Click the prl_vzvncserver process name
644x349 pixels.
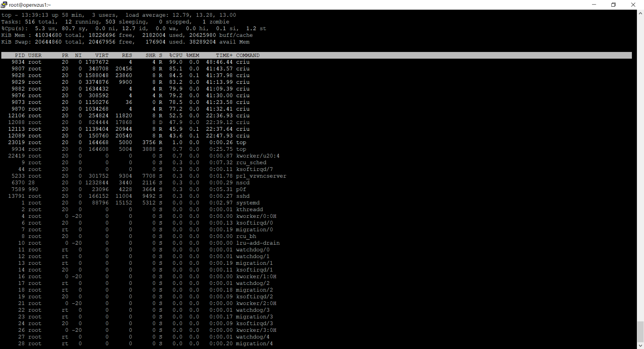coord(261,176)
